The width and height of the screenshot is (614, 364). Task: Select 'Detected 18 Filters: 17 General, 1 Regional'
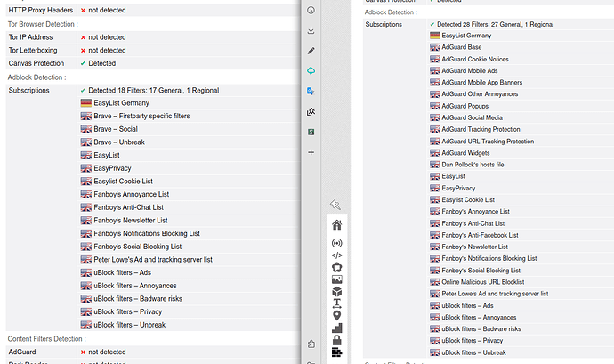[153, 91]
